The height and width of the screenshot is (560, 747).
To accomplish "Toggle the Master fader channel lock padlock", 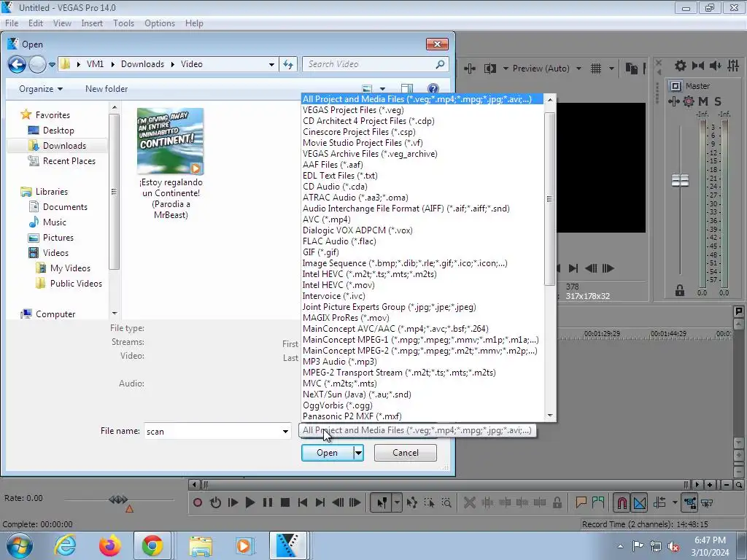I will click(680, 290).
